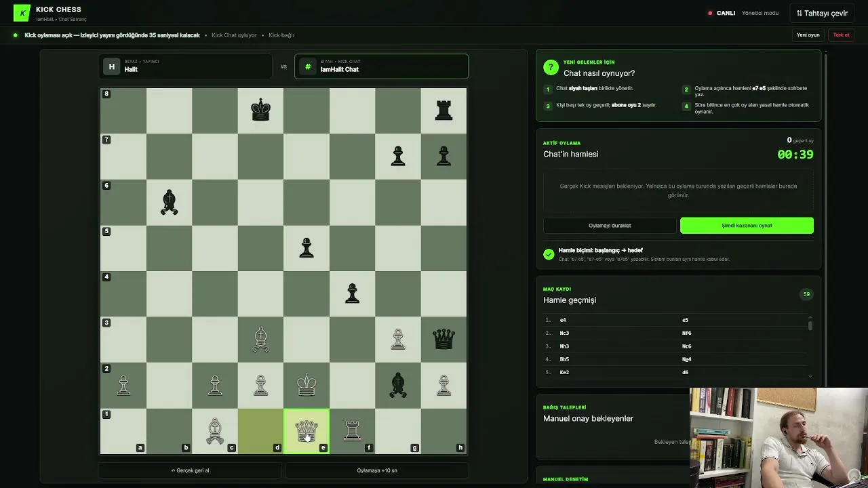Click move Nh3 in the move history

(x=564, y=346)
